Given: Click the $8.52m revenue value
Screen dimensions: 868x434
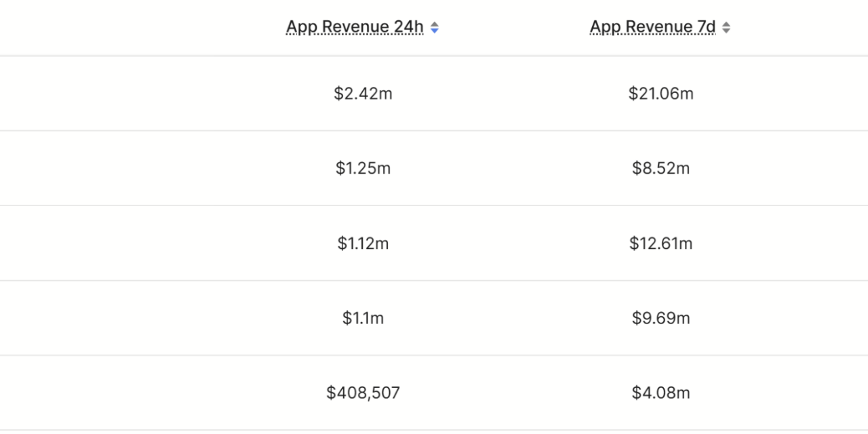Looking at the screenshot, I should pos(661,168).
